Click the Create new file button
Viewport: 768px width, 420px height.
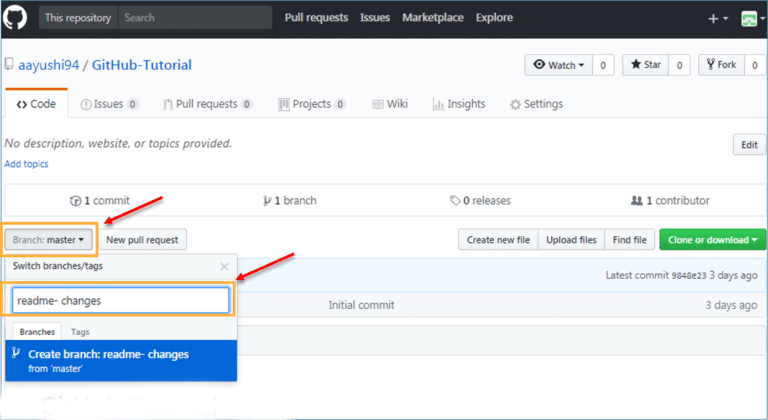(x=498, y=240)
